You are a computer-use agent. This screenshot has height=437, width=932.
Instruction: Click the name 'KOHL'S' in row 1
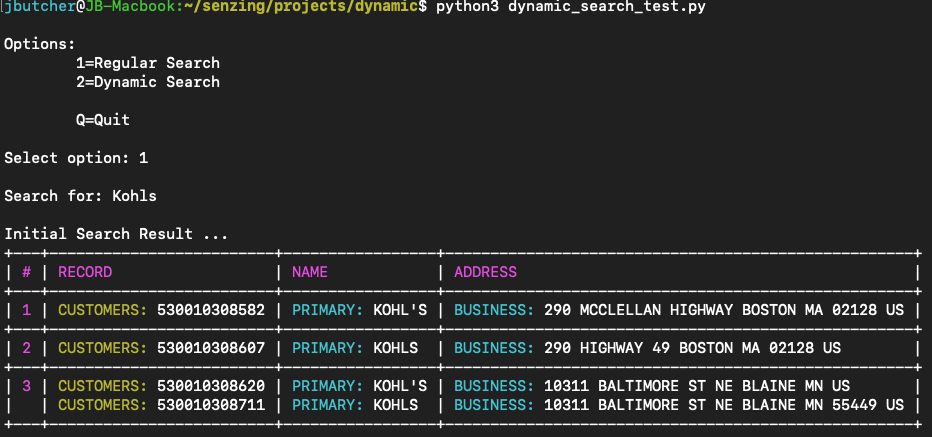[400, 310]
